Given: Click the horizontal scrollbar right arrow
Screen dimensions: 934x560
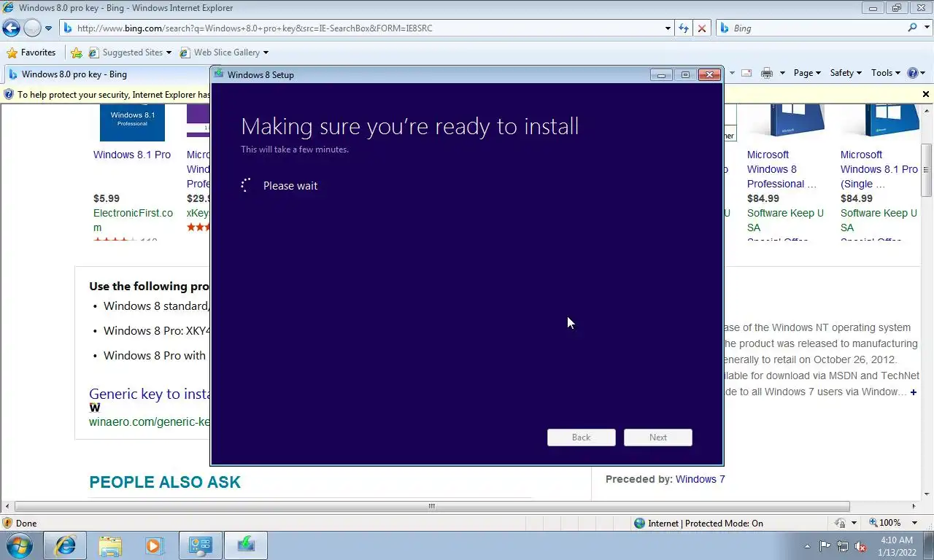Looking at the screenshot, I should click(x=914, y=506).
